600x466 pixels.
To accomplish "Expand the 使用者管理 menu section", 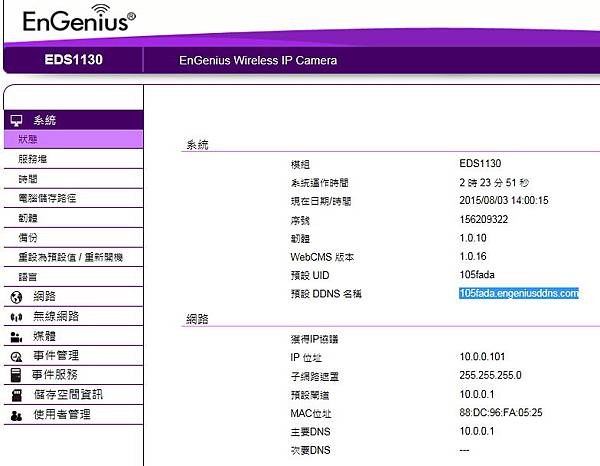I will click(73, 415).
